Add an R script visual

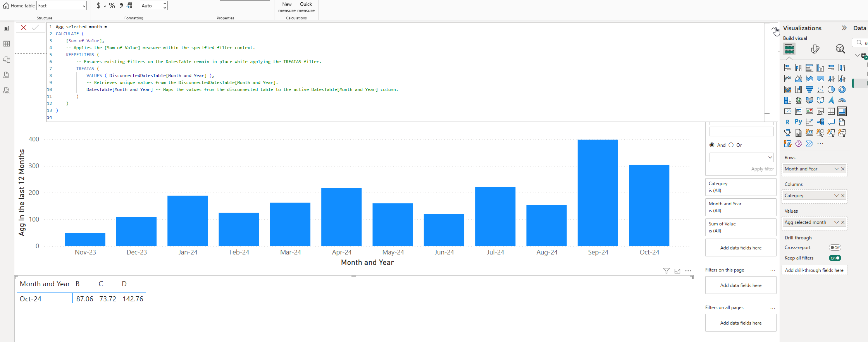point(788,122)
